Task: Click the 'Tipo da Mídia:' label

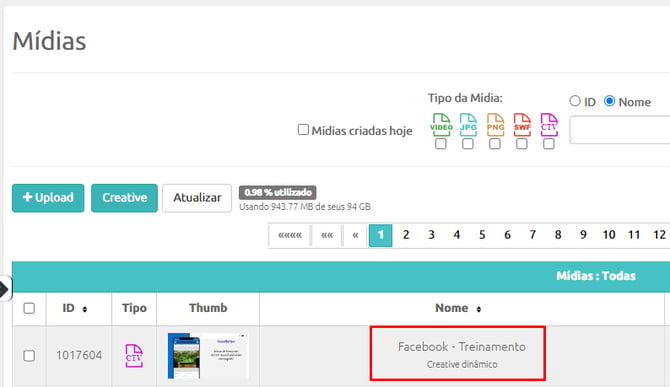Action: 465,98
